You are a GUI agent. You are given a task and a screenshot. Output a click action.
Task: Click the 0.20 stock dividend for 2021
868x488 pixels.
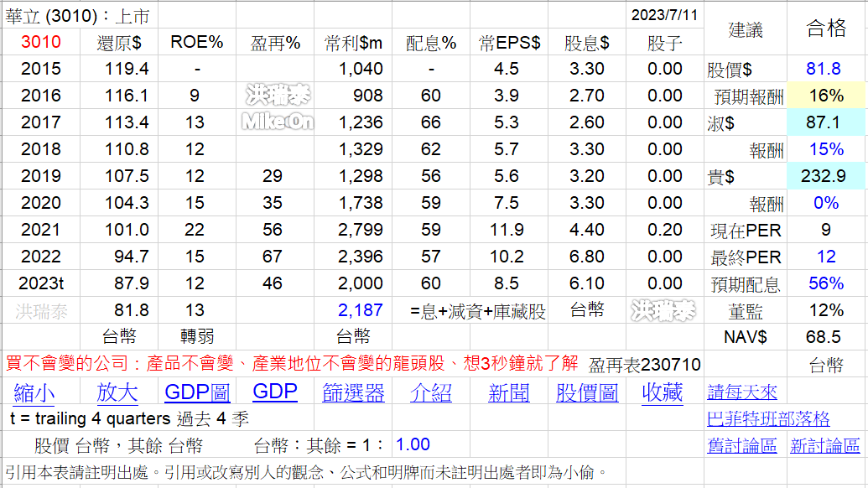point(665,229)
